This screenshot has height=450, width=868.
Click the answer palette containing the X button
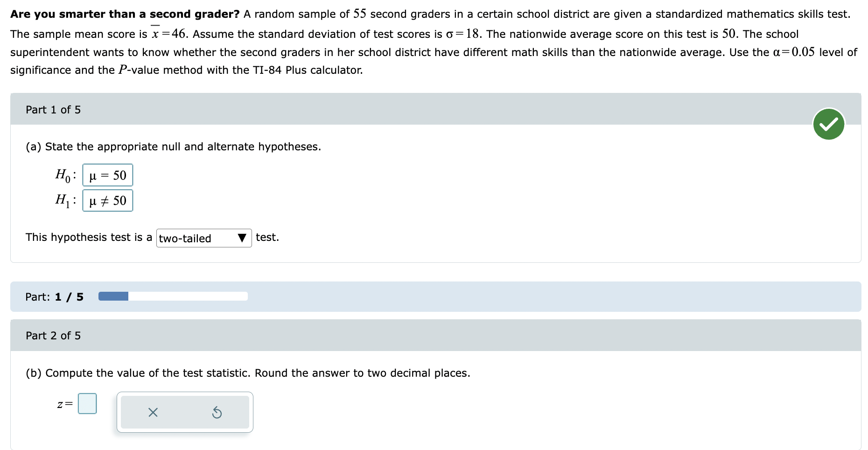pos(184,412)
